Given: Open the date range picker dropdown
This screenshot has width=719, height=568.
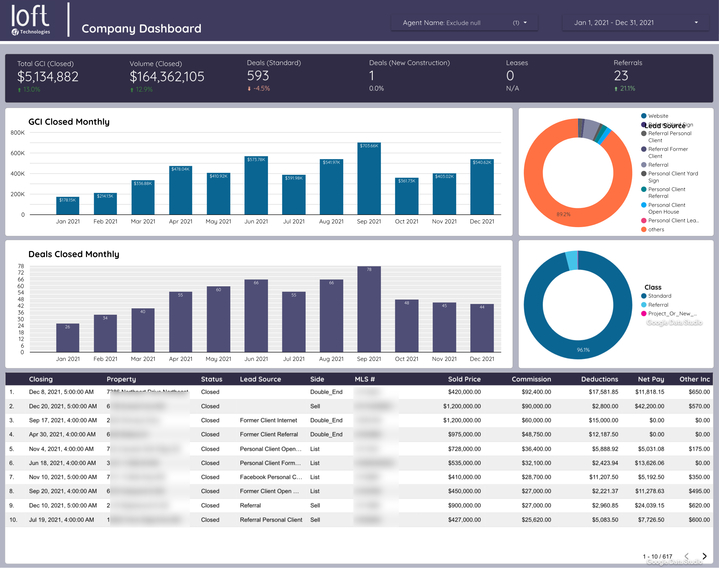Looking at the screenshot, I should point(635,21).
